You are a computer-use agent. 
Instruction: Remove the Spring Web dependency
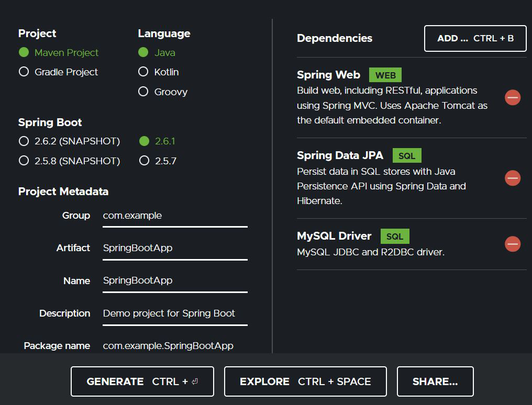point(512,98)
